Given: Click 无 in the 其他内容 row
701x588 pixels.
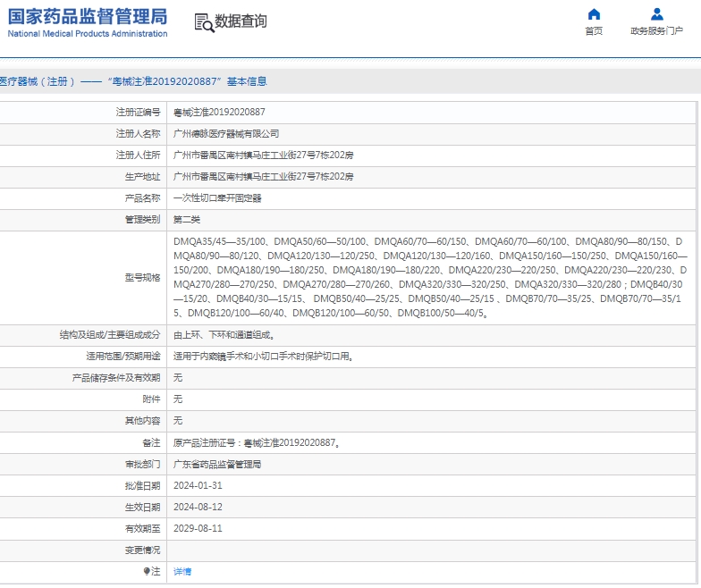Looking at the screenshot, I should (x=178, y=420).
